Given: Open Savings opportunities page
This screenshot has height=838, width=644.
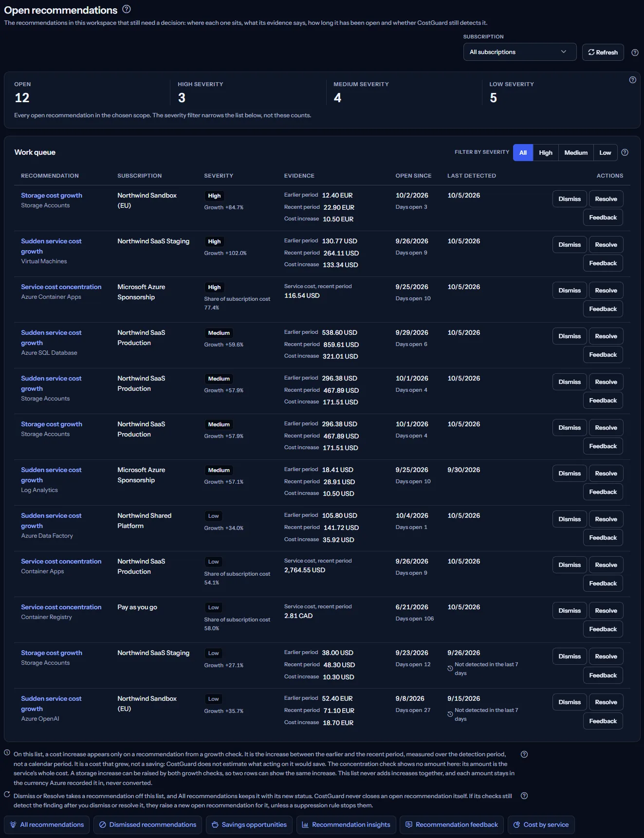Looking at the screenshot, I should point(249,825).
